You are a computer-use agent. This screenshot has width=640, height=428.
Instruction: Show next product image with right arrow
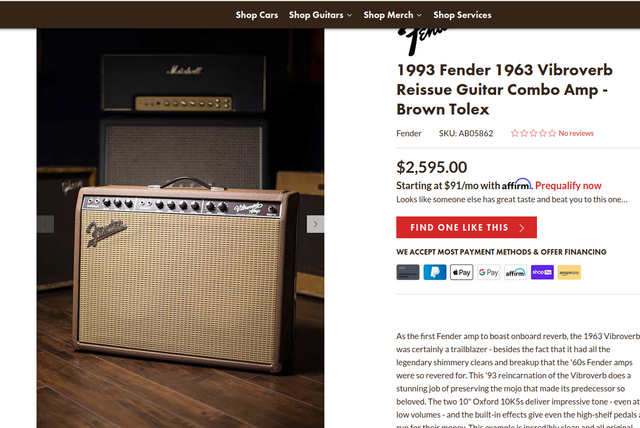pos(315,225)
